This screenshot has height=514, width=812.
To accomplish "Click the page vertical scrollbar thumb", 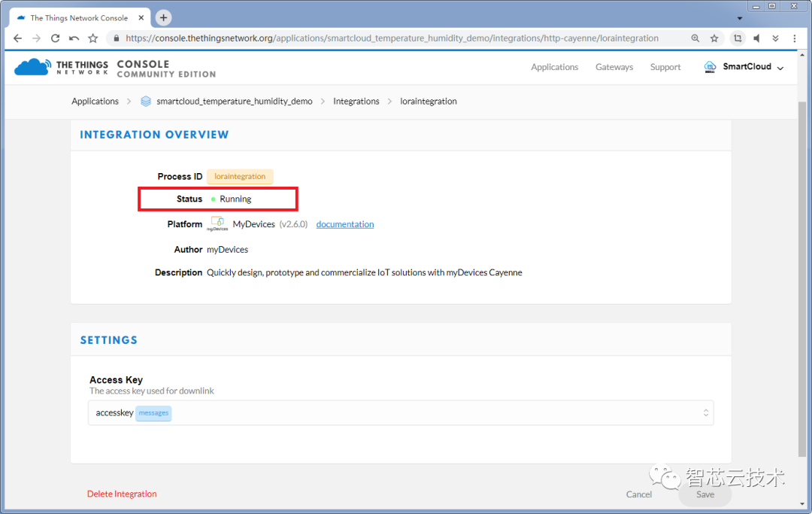I will tap(802, 278).
